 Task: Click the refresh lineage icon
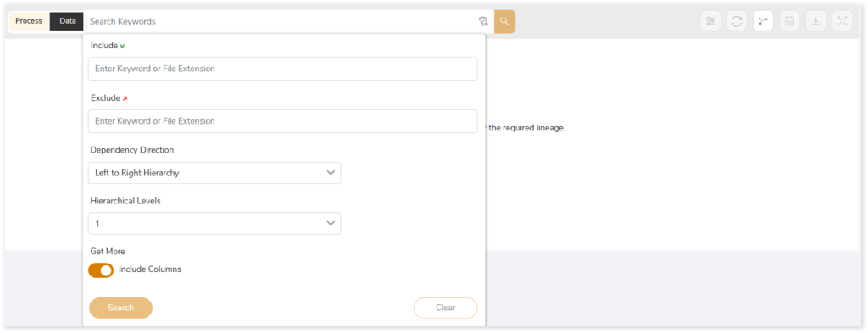tap(737, 21)
